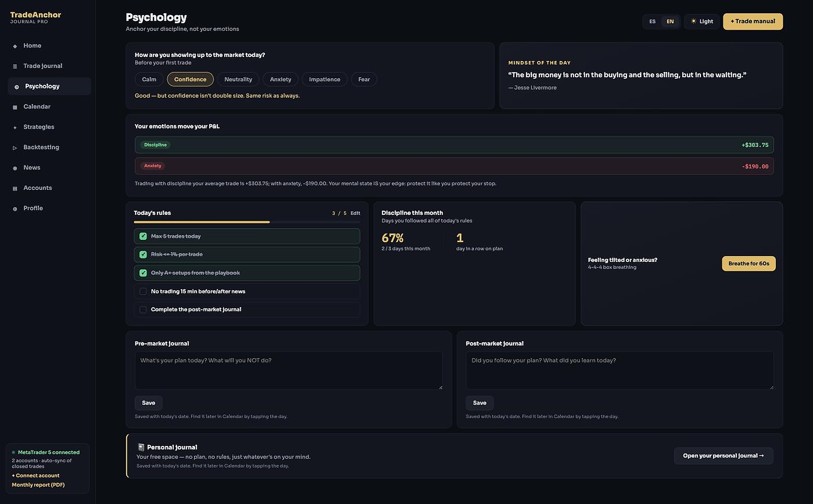
Task: Pick the Anxiety mood chip
Action: click(x=280, y=79)
